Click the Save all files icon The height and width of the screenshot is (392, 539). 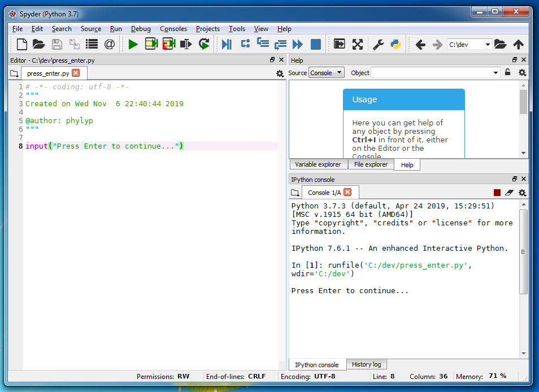point(74,44)
